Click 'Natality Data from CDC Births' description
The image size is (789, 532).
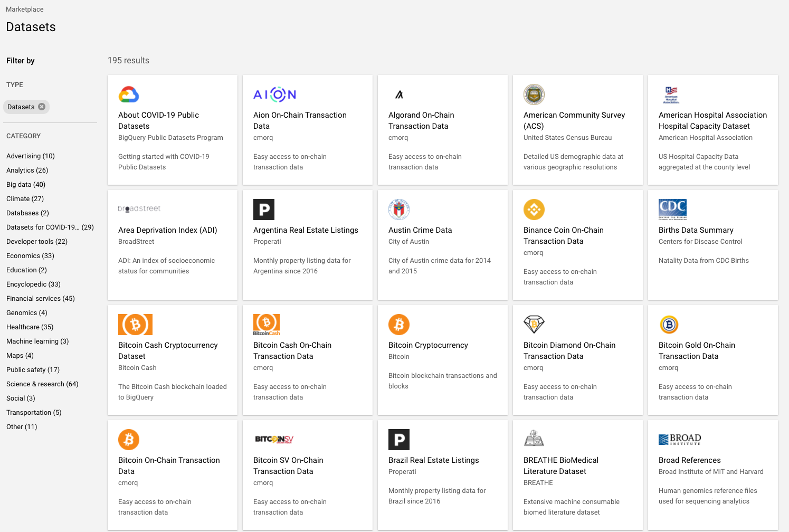[704, 261]
